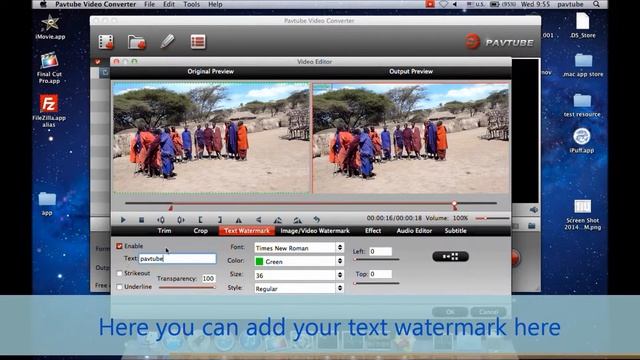This screenshot has height=360, width=640.
Task: Set trim start with left bracket icon
Action: point(200,220)
